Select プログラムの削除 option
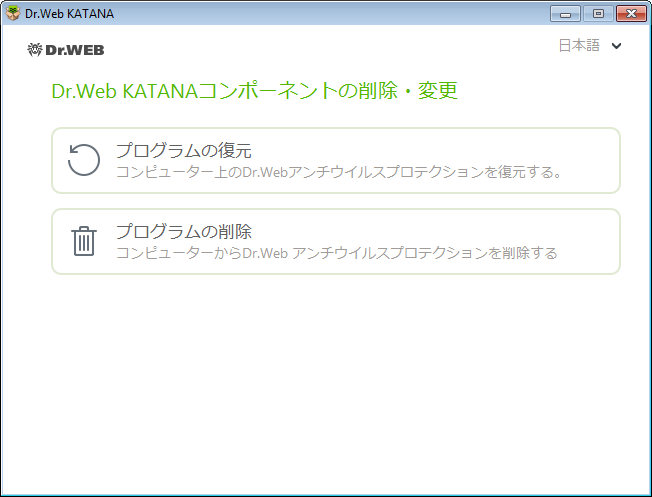The width and height of the screenshot is (652, 497). coord(336,242)
